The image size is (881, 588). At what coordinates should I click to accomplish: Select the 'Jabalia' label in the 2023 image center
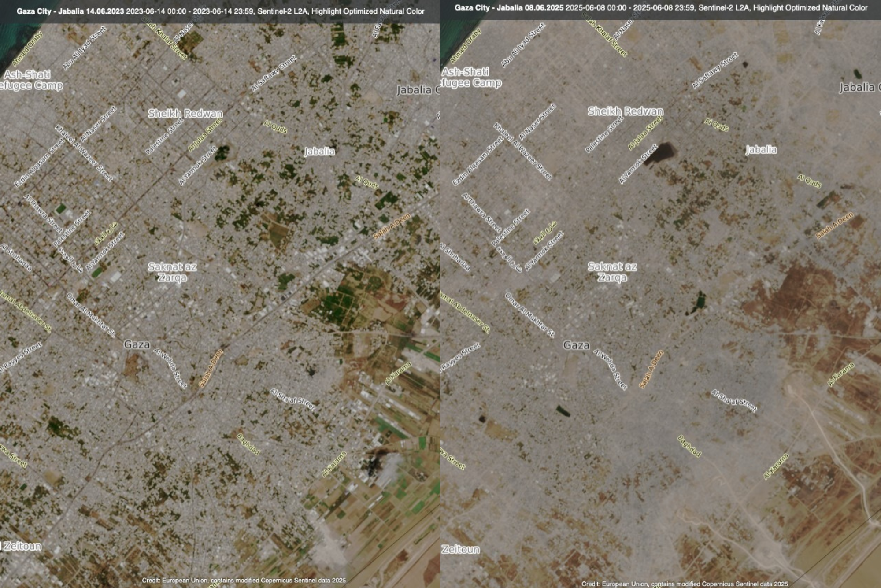(x=319, y=152)
